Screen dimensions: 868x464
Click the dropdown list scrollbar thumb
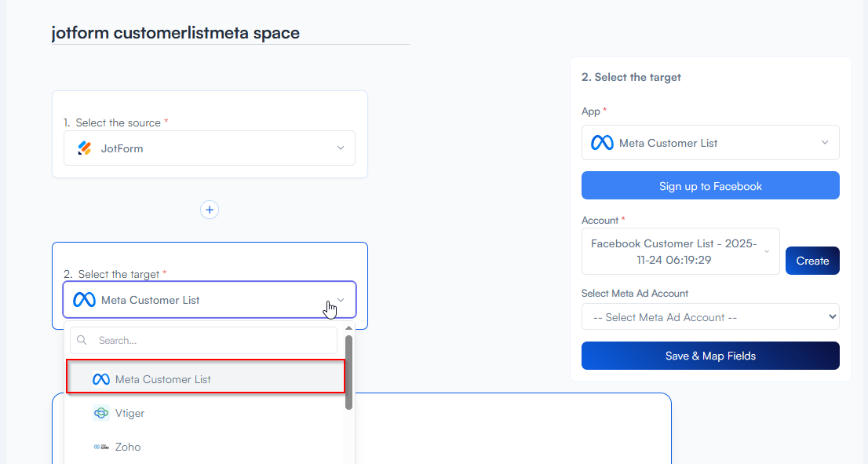(348, 372)
